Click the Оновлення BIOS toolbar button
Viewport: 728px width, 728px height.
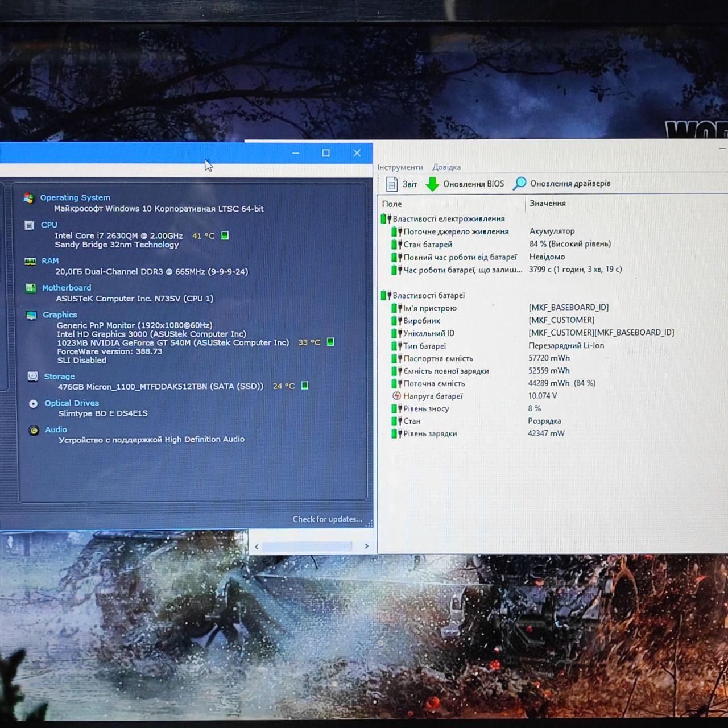tap(465, 184)
